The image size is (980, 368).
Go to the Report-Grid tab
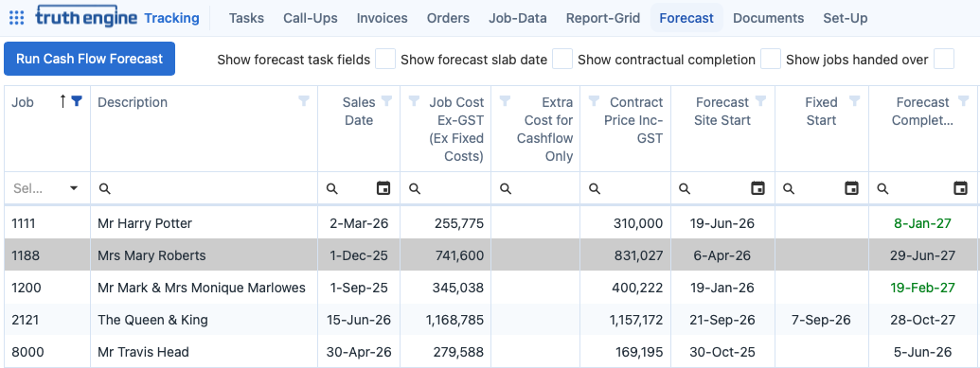[x=603, y=18]
